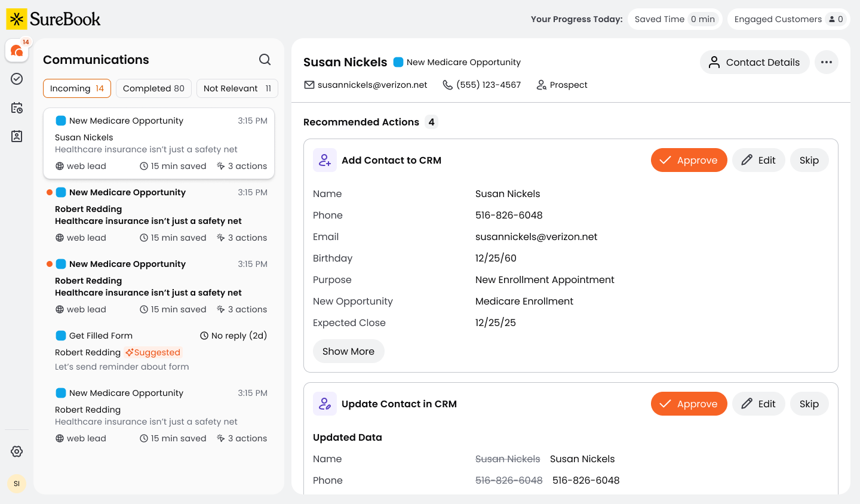Click the No reply (2d) status
Viewport: 860px width, 504px height.
pos(233,336)
